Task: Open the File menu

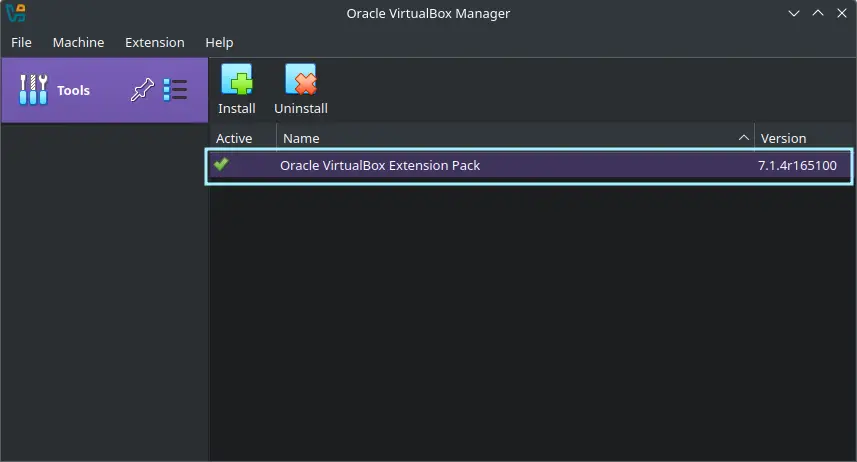Action: [21, 42]
